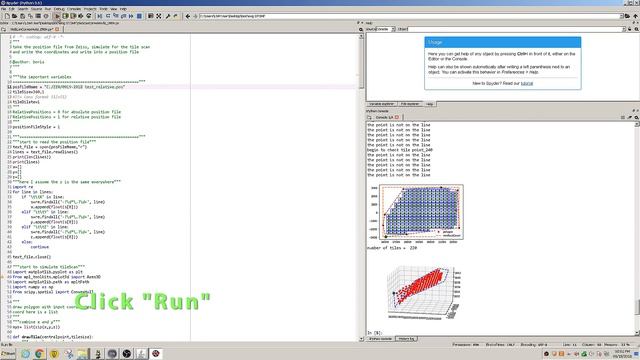The height and width of the screenshot is (360, 640).
Task: Click the Windows Start button
Action: (x=8, y=354)
